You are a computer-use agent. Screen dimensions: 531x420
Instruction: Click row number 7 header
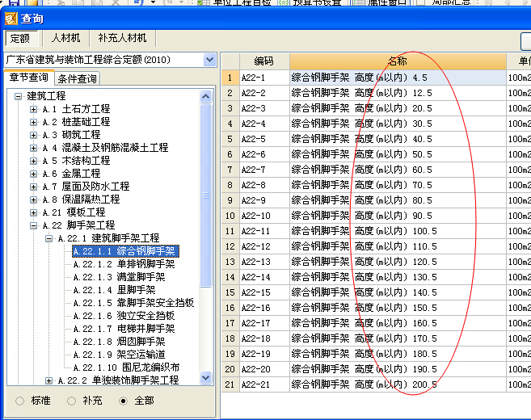coord(230,170)
